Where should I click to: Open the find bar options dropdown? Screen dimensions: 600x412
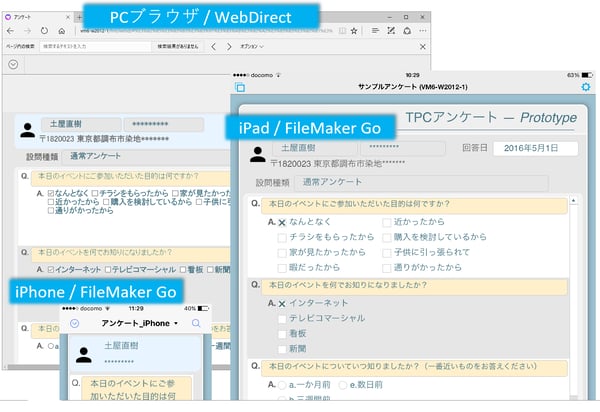point(252,46)
